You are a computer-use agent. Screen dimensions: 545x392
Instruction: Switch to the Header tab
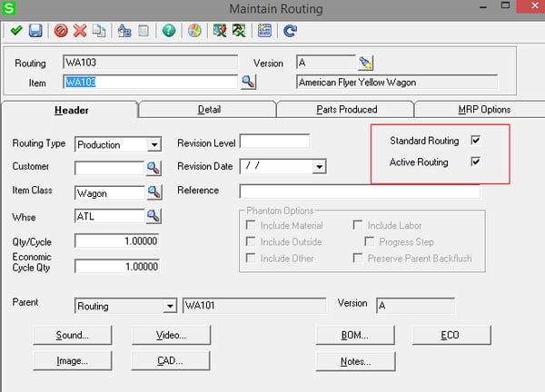coord(71,110)
